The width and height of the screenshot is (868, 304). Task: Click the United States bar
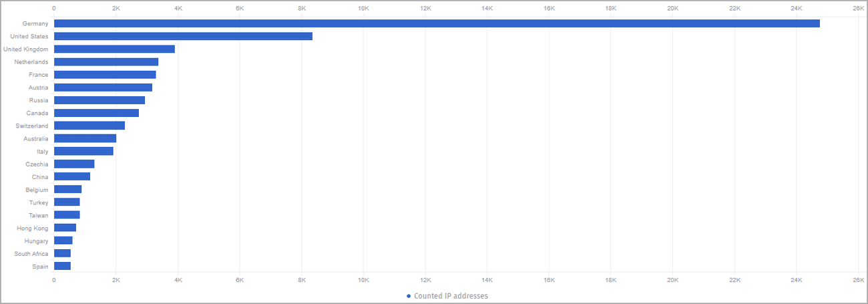183,36
